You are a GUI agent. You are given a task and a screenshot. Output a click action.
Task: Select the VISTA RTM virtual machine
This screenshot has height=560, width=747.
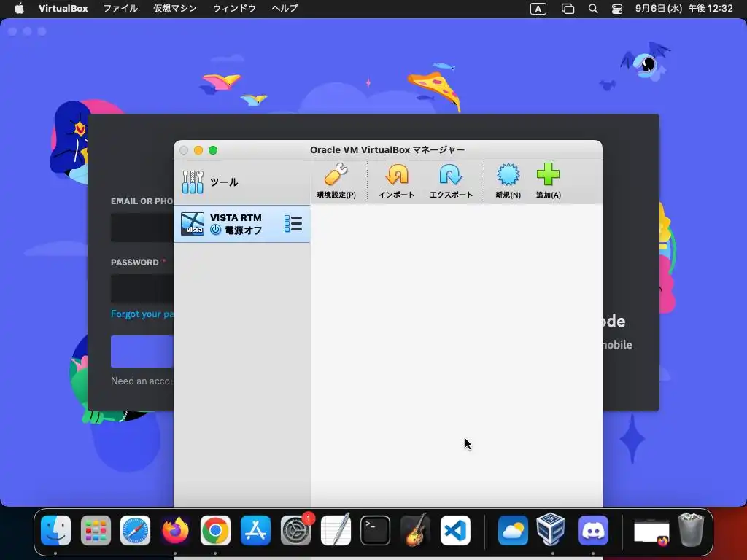tap(241, 224)
